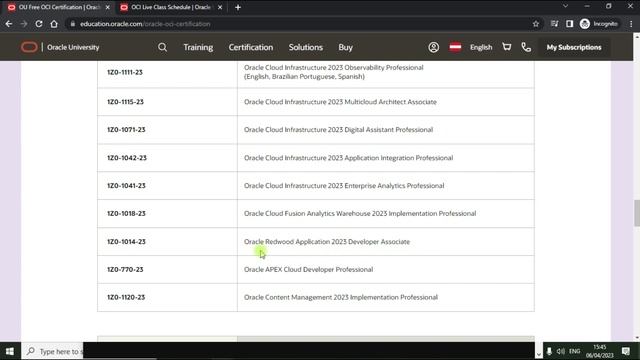Open the Training menu
640x360 pixels.
198,47
